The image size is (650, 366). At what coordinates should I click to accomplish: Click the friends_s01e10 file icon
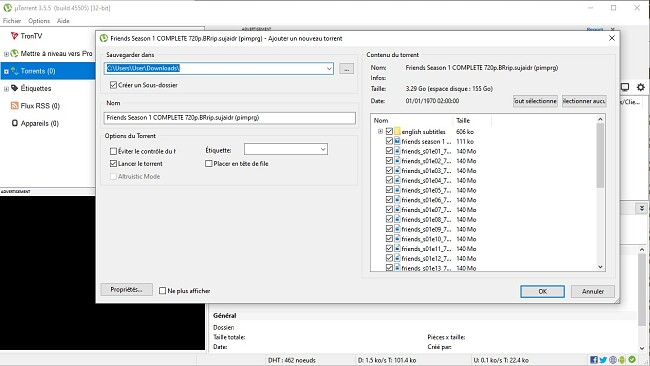tap(397, 239)
